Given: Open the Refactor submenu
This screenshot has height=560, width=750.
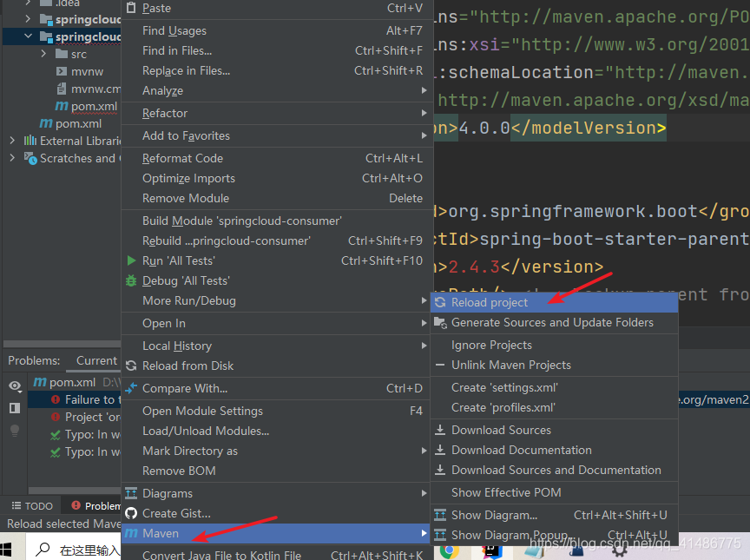Looking at the screenshot, I should click(278, 114).
